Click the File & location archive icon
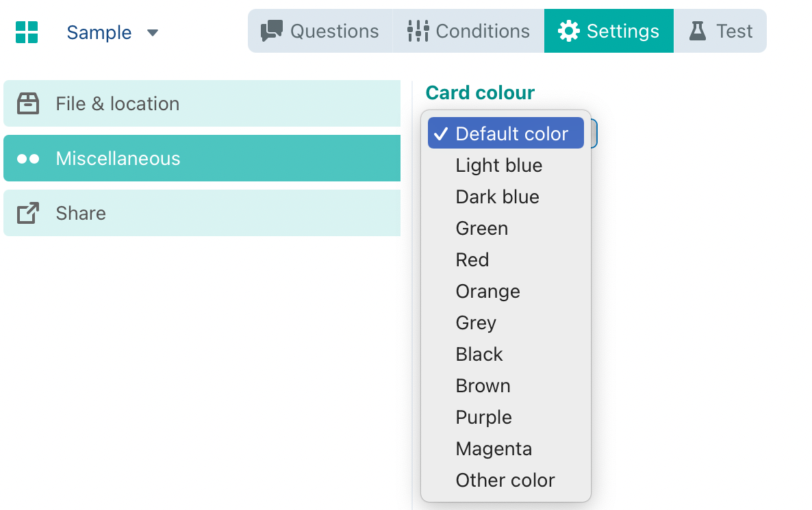The height and width of the screenshot is (510, 812). point(28,103)
